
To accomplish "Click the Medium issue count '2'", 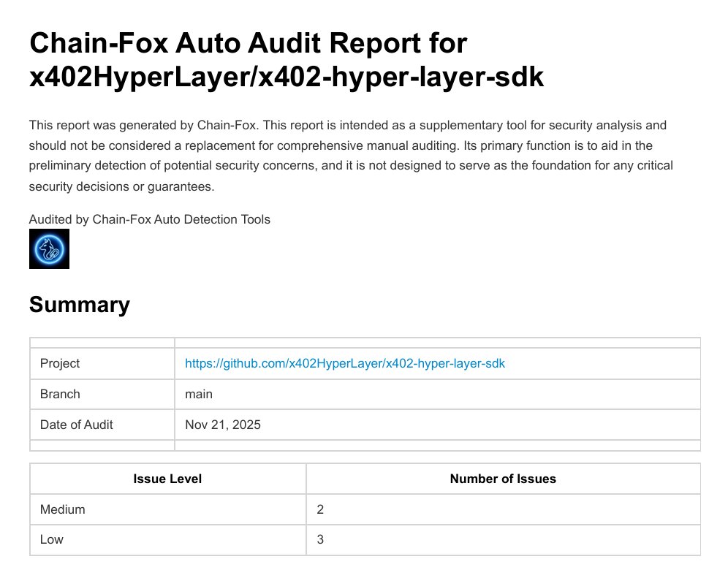I will pyautogui.click(x=320, y=509).
